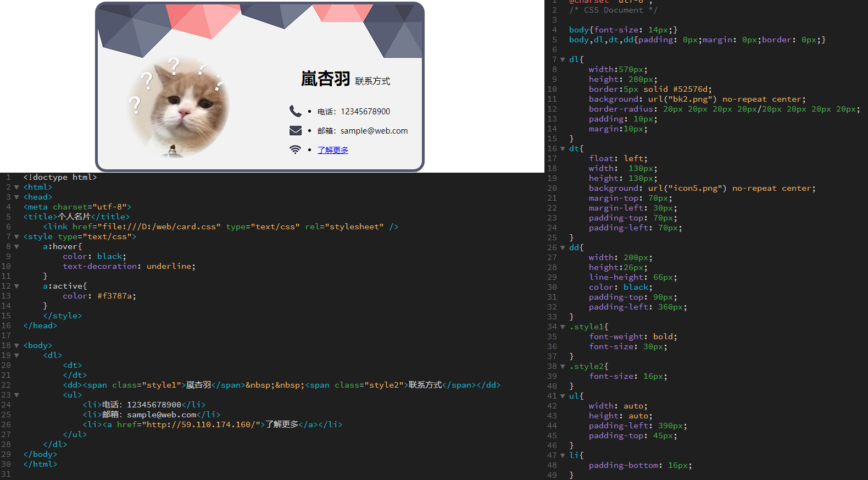The image size is (868, 480).
Task: Click the Wi-Fi icon beside 了解更多
Action: point(295,150)
